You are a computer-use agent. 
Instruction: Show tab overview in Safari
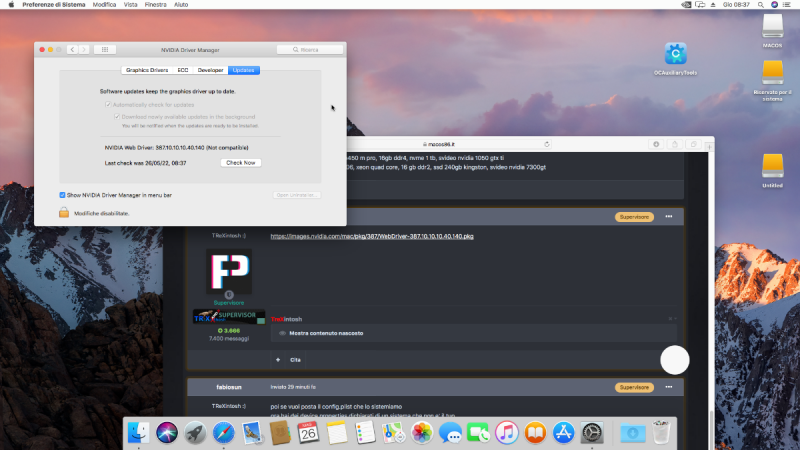pyautogui.click(x=693, y=144)
